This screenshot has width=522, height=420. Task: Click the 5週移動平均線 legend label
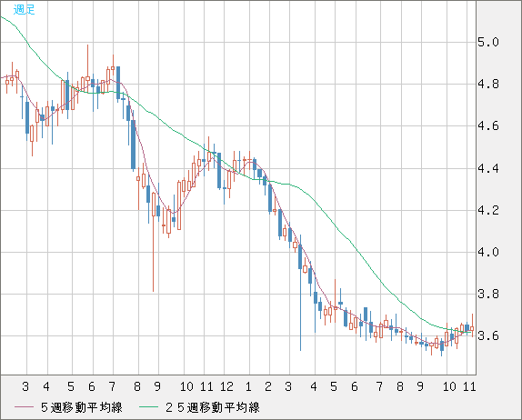[x=82, y=407]
